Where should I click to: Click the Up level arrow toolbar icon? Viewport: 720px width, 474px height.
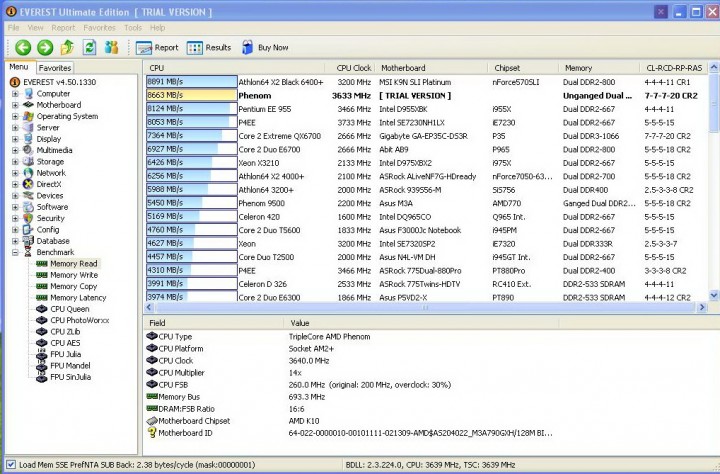click(68, 47)
